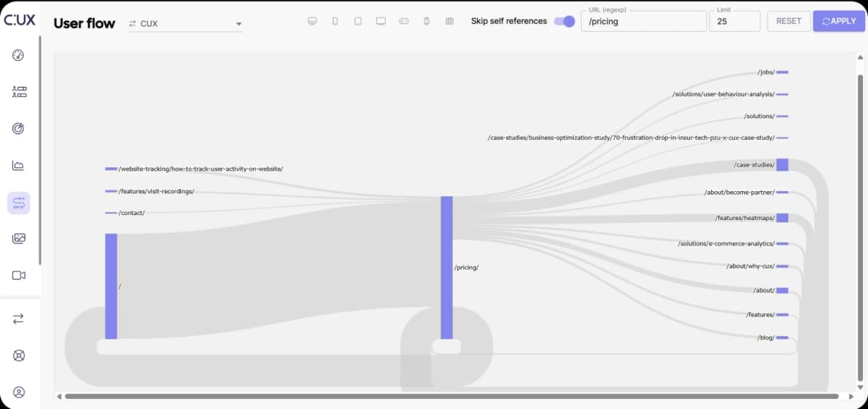Click the horizontal scrollbar below the chart

click(448, 397)
